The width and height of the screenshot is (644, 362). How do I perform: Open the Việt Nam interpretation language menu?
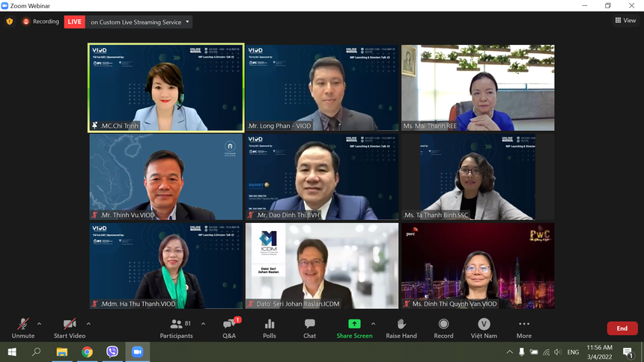[x=484, y=328]
